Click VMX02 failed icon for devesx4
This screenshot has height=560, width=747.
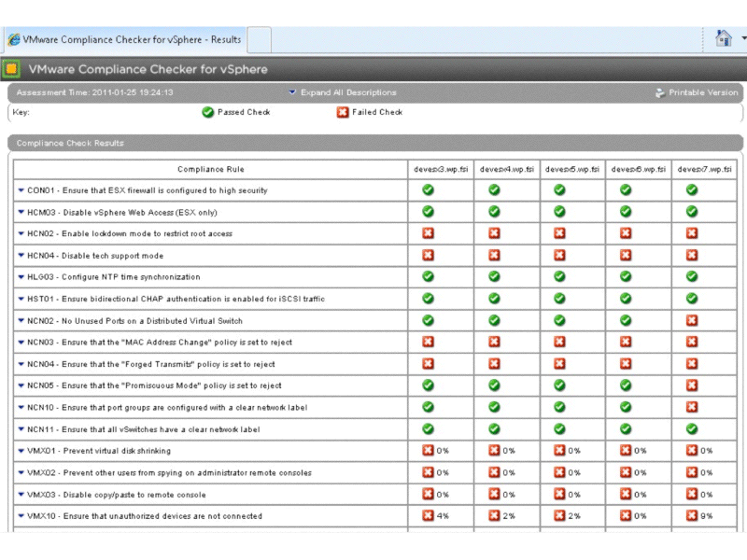(x=495, y=472)
